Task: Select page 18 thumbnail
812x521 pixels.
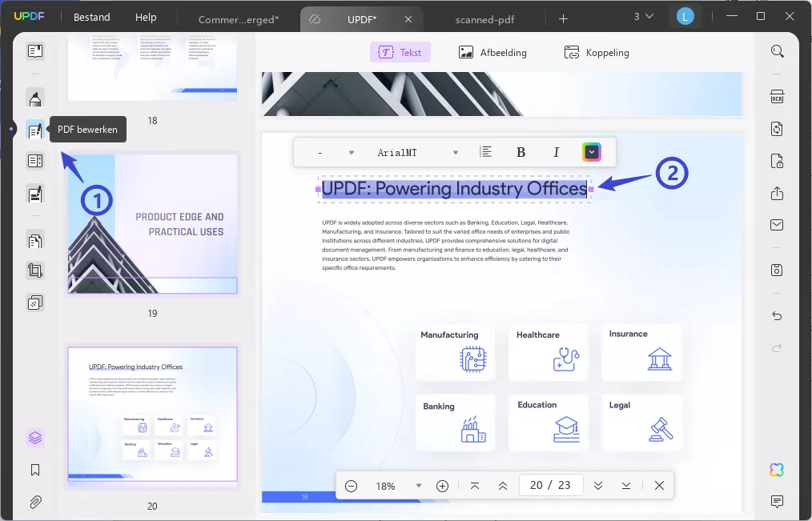Action: pos(152,67)
